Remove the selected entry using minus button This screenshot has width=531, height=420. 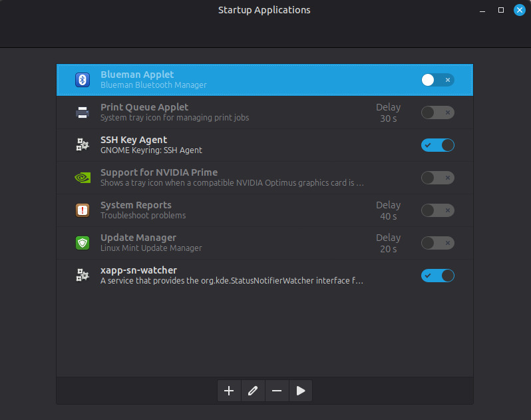(x=277, y=391)
